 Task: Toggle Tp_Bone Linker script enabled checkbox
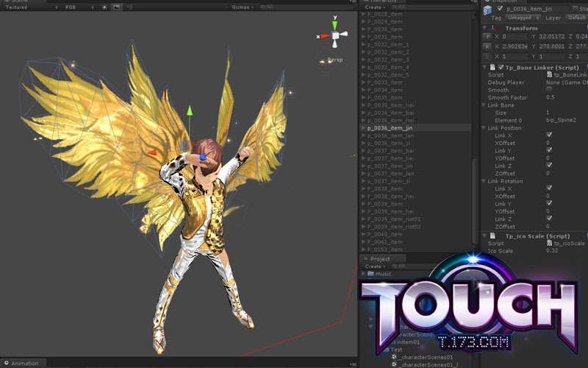pyautogui.click(x=501, y=67)
